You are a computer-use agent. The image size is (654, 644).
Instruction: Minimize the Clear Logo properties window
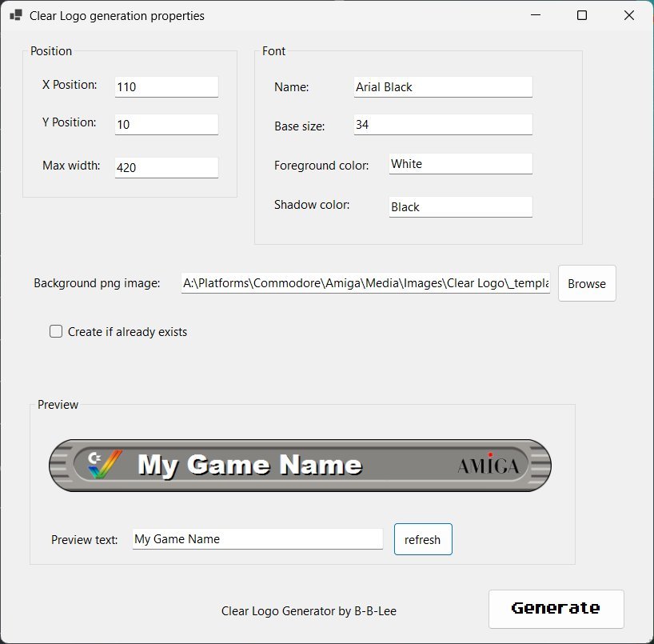coord(536,15)
